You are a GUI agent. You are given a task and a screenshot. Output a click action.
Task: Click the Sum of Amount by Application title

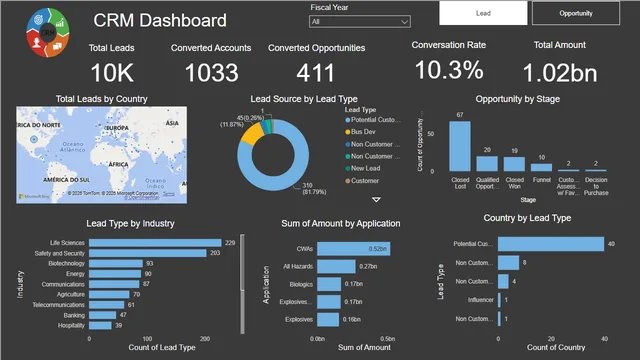point(341,223)
